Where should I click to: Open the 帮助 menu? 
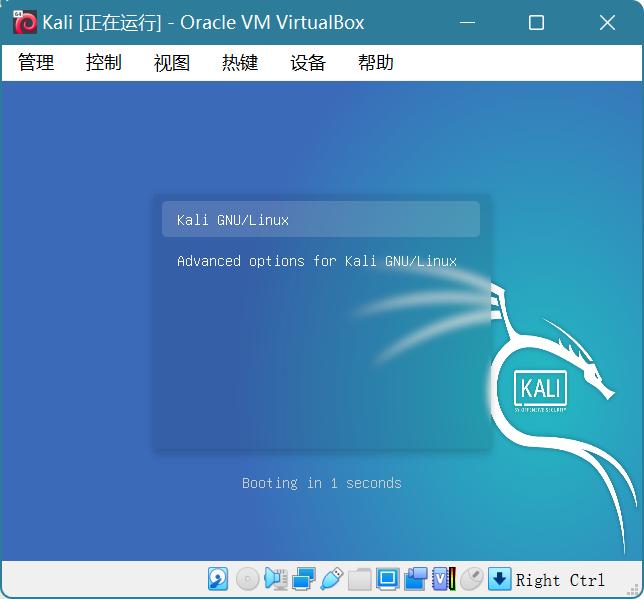point(376,63)
